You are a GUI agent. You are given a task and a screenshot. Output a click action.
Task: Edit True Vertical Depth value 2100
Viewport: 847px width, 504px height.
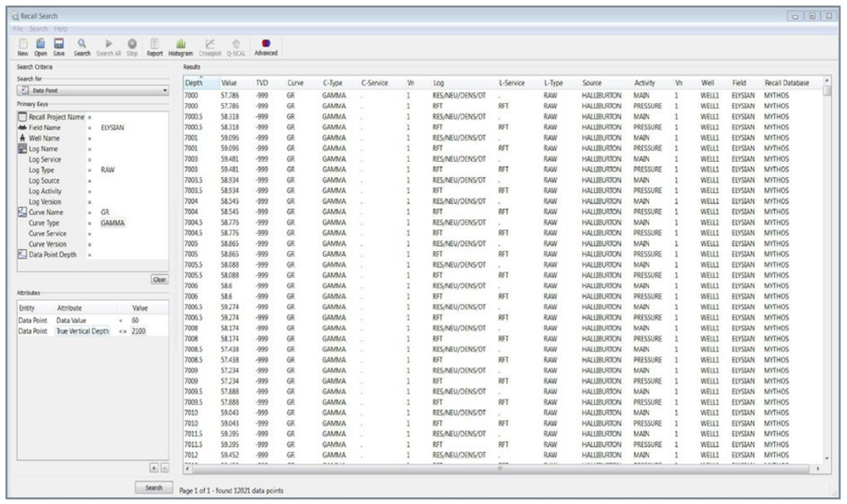click(138, 331)
